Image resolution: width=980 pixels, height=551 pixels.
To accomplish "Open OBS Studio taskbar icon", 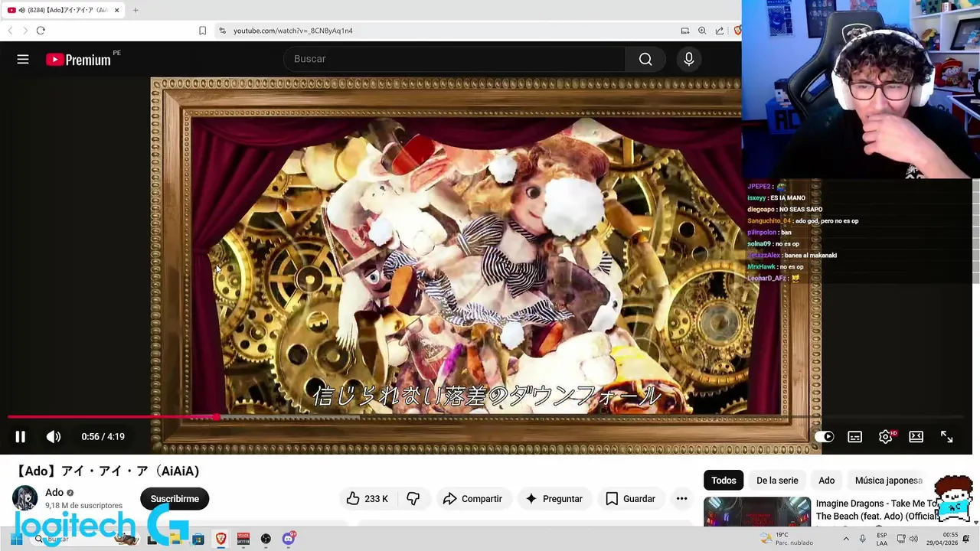I will [266, 540].
